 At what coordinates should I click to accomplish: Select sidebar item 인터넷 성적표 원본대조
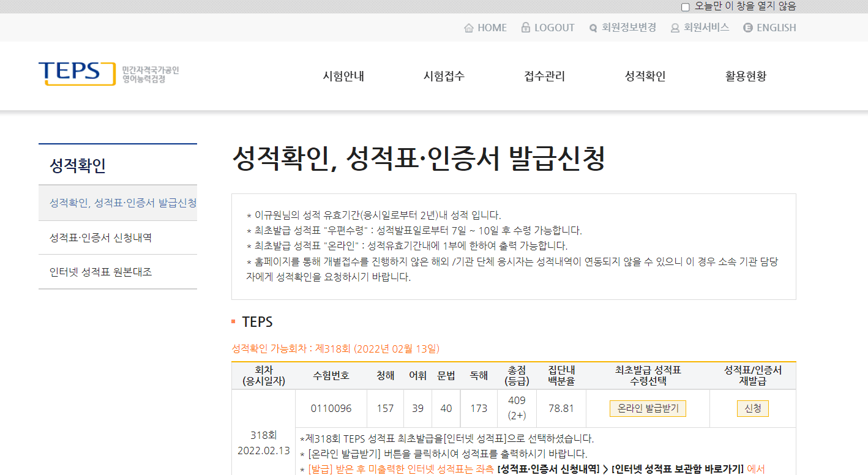pos(118,272)
